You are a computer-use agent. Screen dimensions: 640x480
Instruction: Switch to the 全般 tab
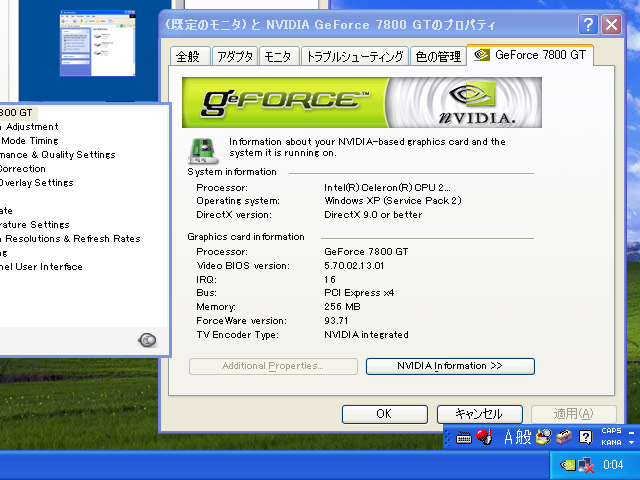pos(188,56)
